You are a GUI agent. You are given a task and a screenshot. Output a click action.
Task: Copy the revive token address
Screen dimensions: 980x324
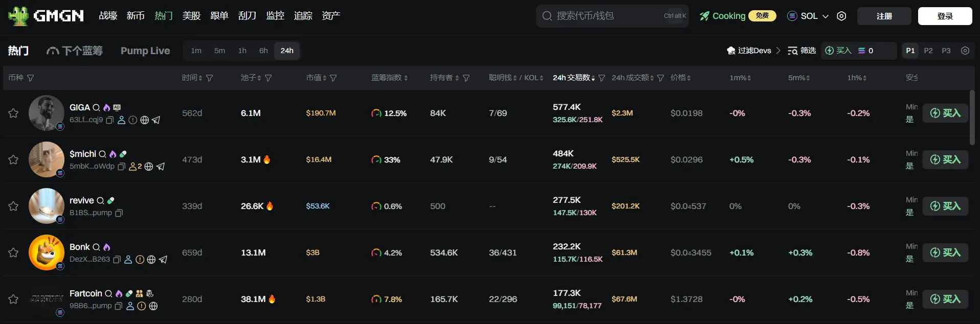[119, 213]
